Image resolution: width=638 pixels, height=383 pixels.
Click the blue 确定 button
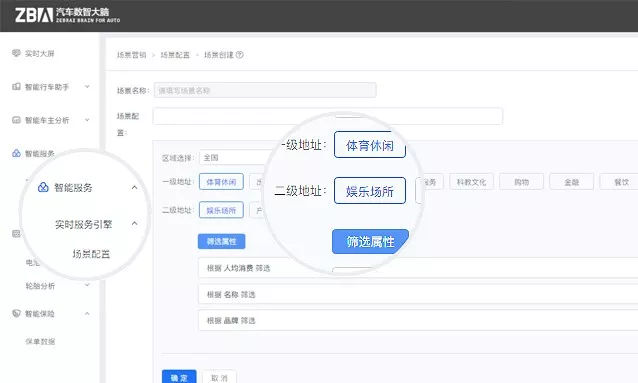pos(179,377)
